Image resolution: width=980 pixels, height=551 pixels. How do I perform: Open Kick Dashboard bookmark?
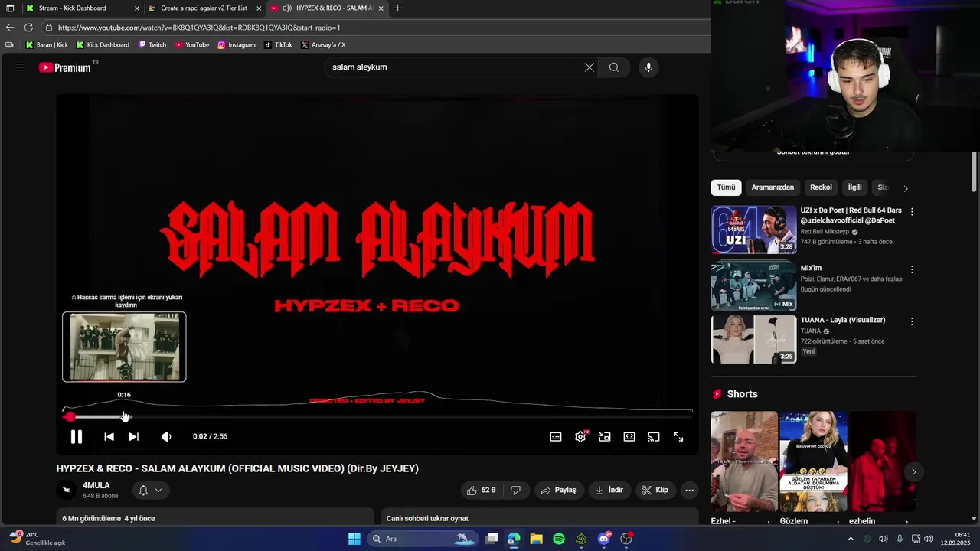tap(103, 45)
